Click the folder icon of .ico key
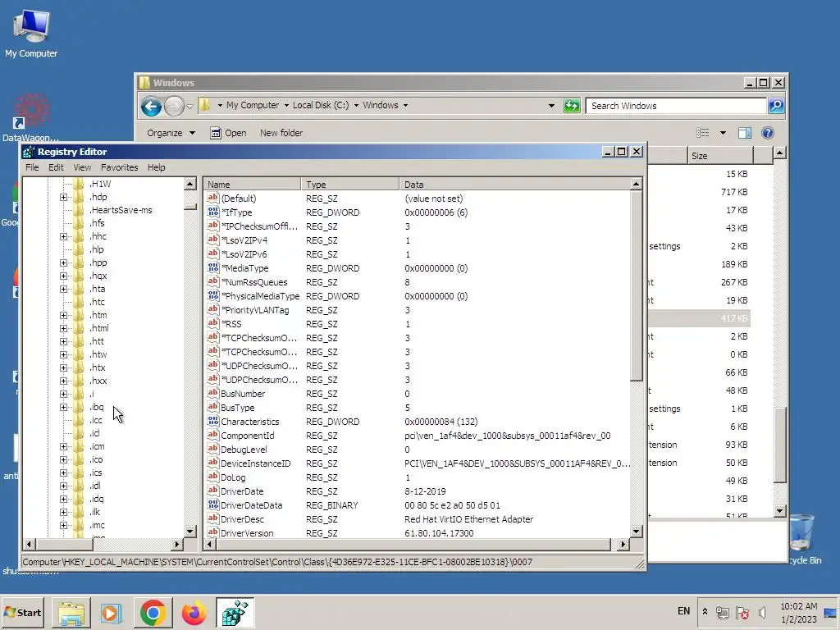The image size is (840, 630). (x=79, y=459)
